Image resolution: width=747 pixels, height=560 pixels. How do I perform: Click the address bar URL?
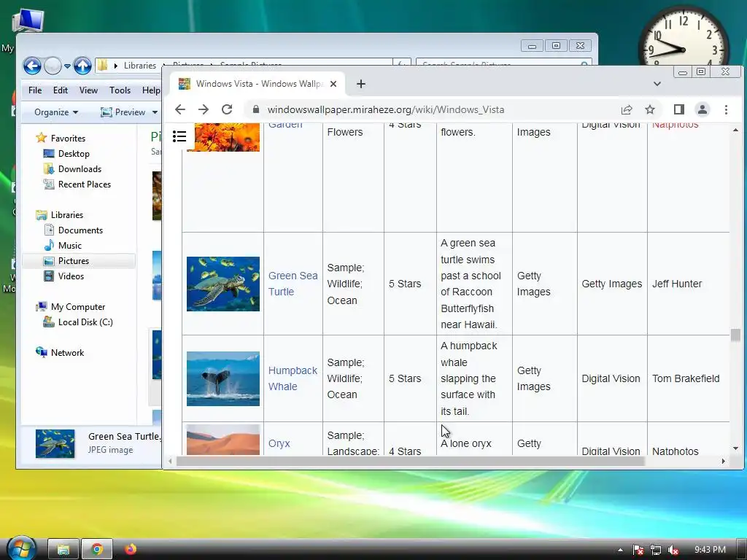(x=386, y=109)
